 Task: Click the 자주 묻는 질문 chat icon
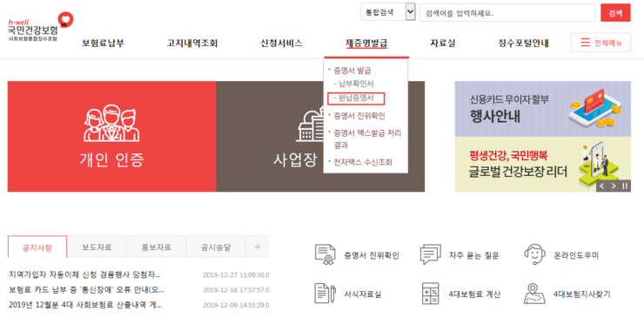(430, 254)
